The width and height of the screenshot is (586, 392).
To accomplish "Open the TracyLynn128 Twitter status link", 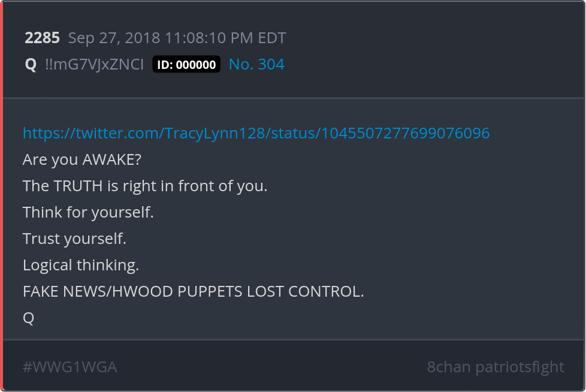I will pos(256,134).
